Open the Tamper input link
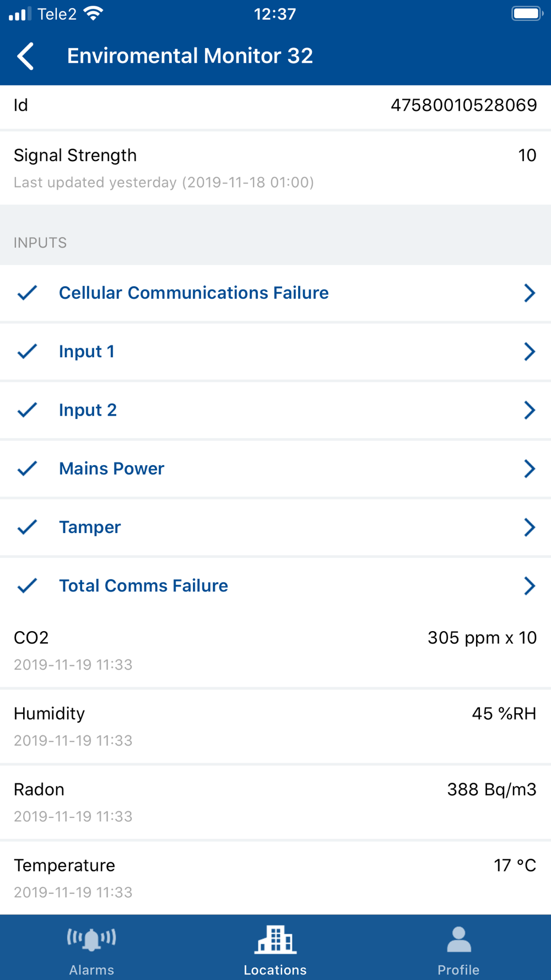Image resolution: width=551 pixels, height=980 pixels. point(90,527)
